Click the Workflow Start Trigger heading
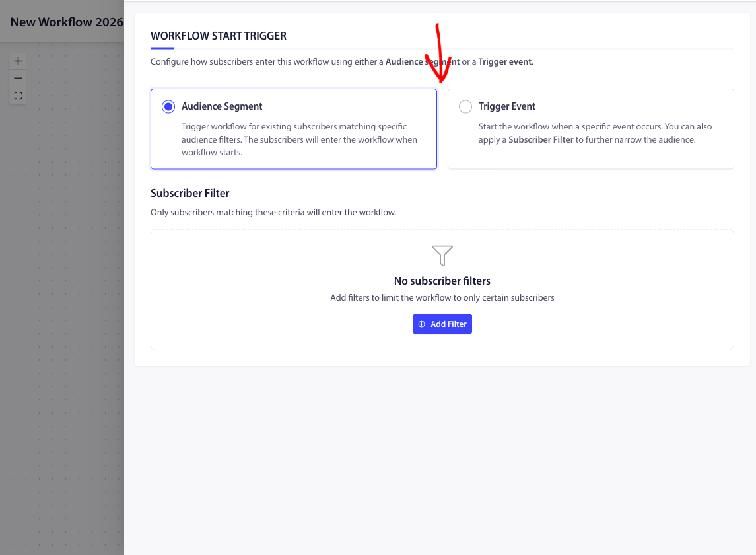 pos(219,36)
